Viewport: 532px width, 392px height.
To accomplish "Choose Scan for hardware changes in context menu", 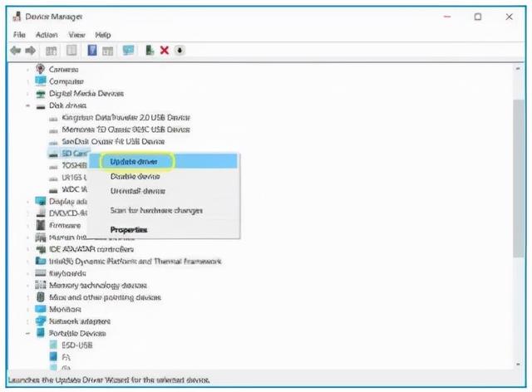I will pyautogui.click(x=163, y=211).
